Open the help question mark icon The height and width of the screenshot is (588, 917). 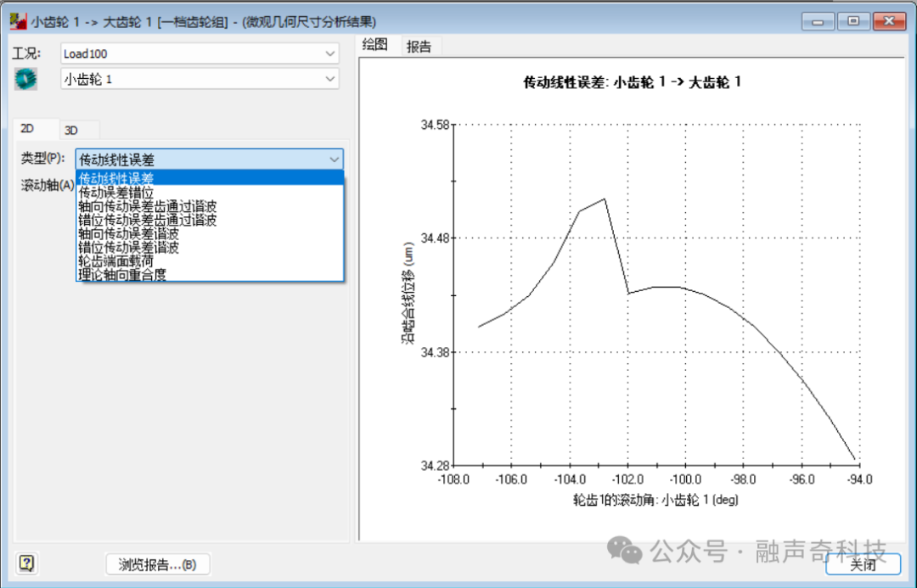point(27,563)
